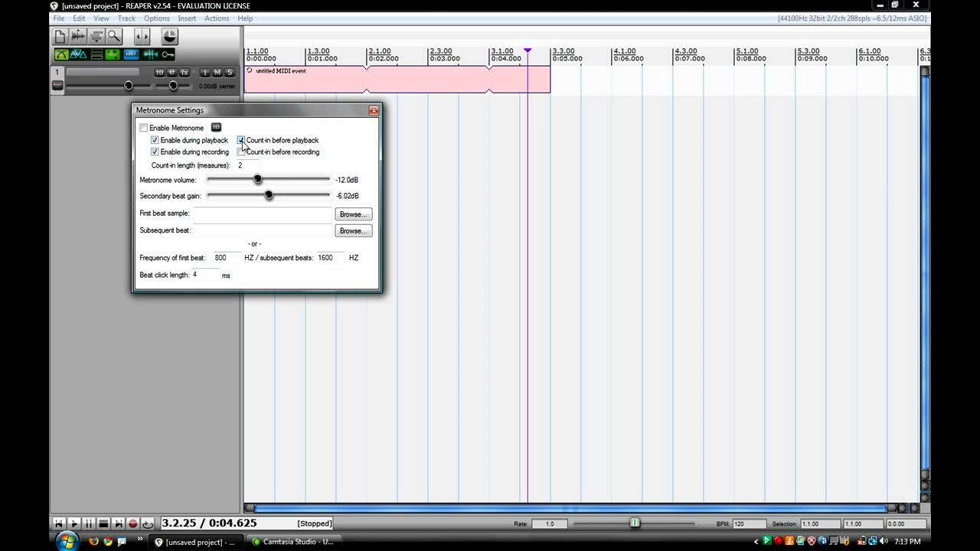Click the undo/redo arrows toolbar button
Viewport: 980px width, 551px height.
coord(142,36)
